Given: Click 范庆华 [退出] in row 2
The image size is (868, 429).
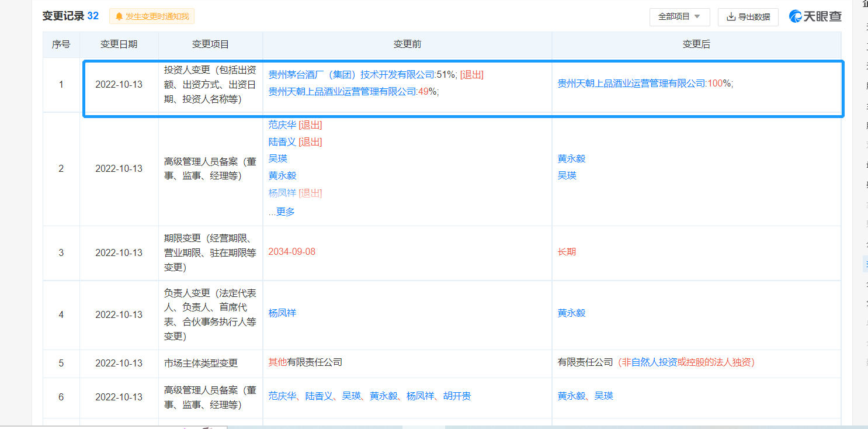Looking at the screenshot, I should point(295,124).
